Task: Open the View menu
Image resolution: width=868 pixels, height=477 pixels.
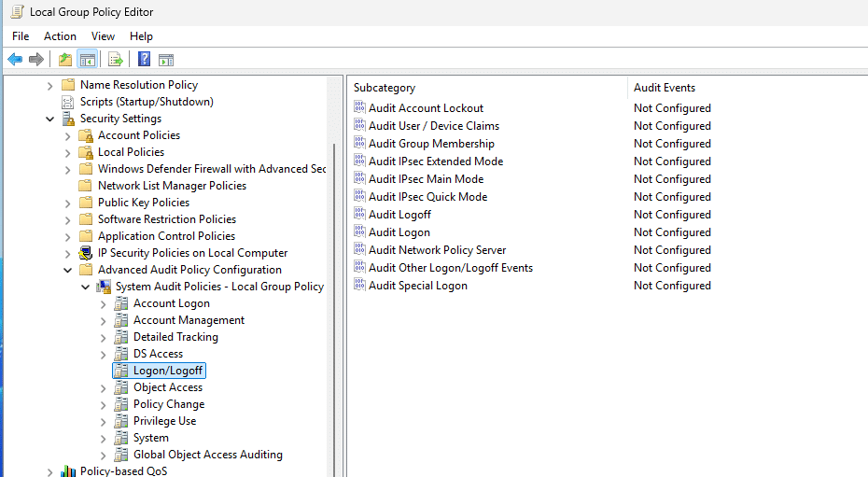Action: tap(103, 36)
